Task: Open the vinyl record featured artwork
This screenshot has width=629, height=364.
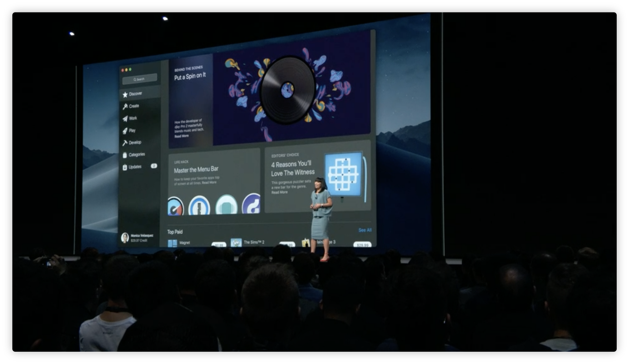Action: pyautogui.click(x=288, y=90)
